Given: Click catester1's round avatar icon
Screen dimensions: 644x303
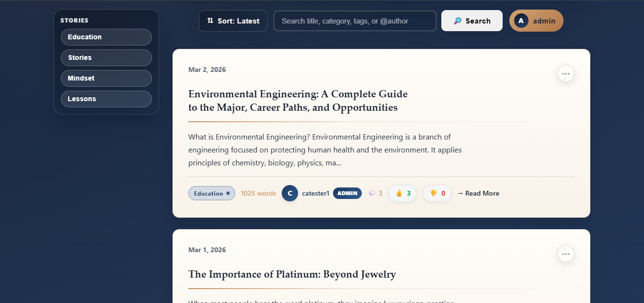Looking at the screenshot, I should click(x=290, y=193).
